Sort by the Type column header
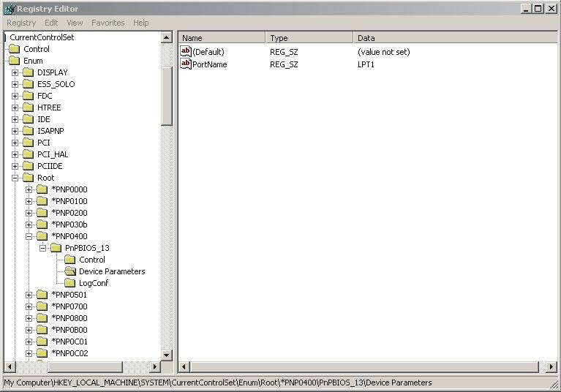Screen dimensions: 561x392 click(x=309, y=38)
